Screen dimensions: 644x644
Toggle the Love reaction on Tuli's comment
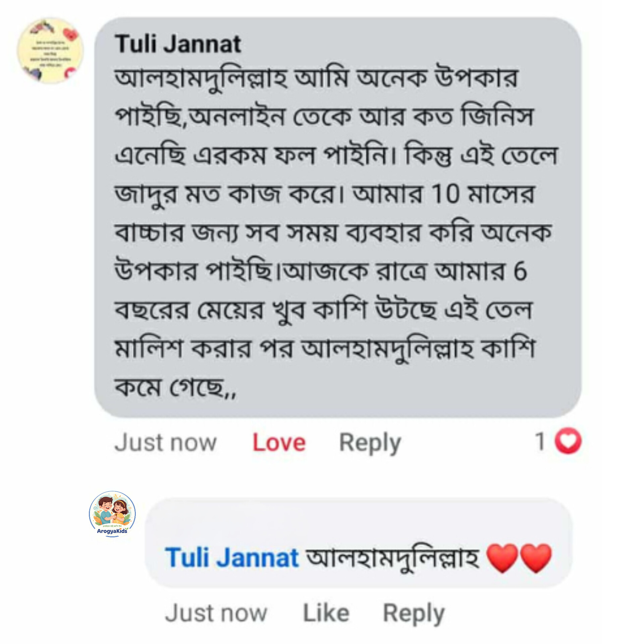coord(279,442)
